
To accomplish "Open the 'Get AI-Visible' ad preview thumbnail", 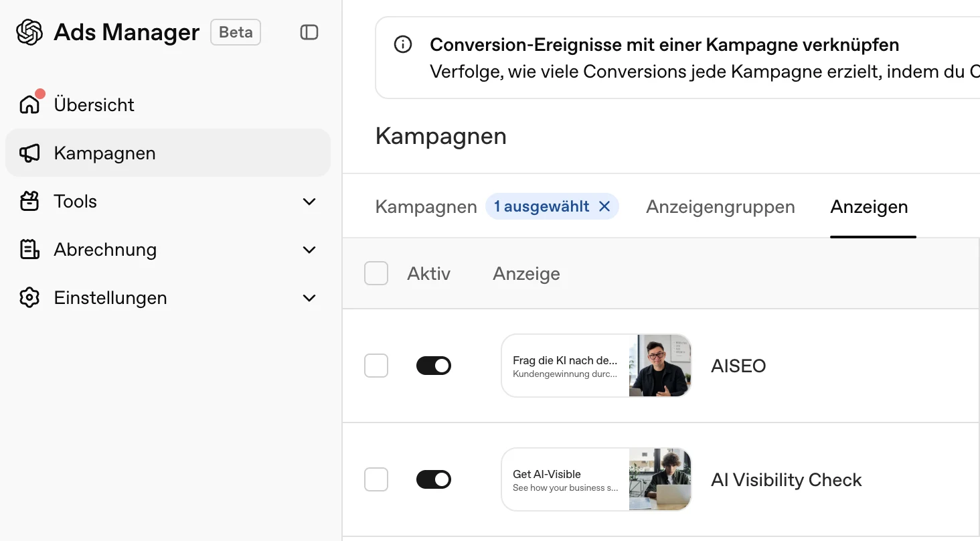I will click(596, 479).
